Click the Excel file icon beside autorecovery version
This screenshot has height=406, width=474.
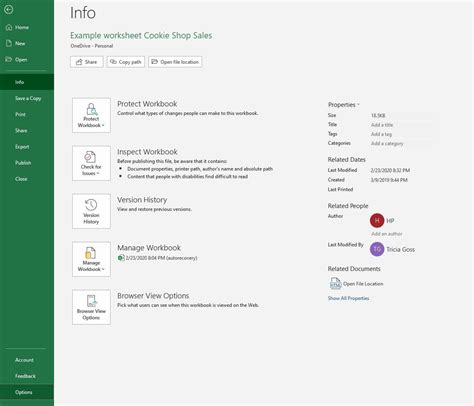point(121,258)
